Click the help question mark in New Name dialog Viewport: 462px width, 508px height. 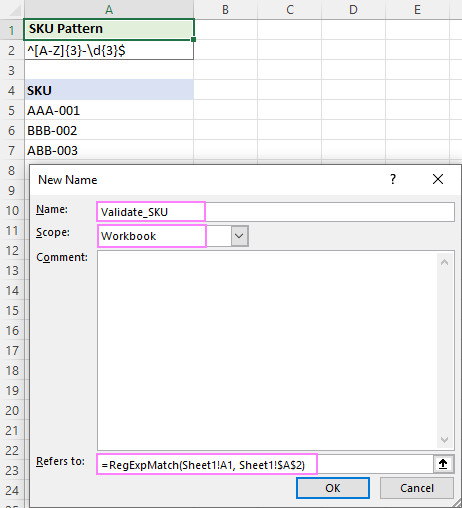[x=393, y=179]
